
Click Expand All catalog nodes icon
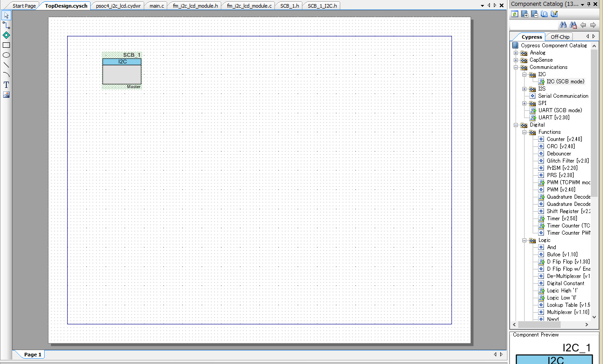click(x=525, y=14)
